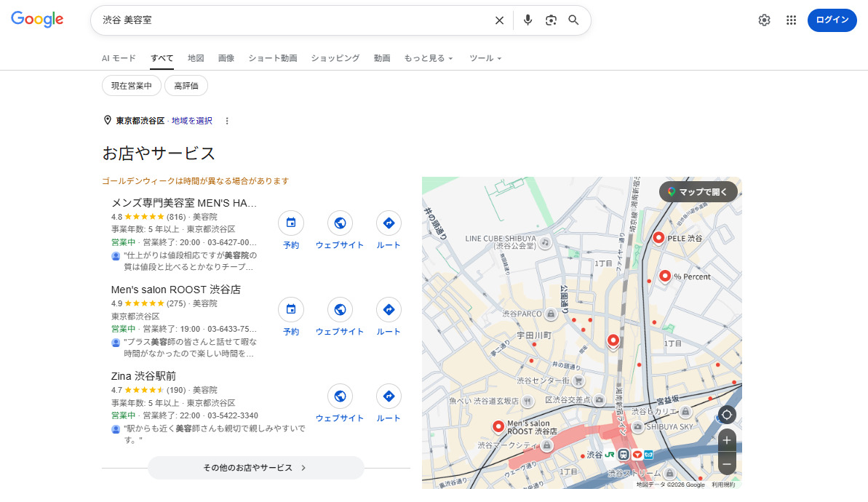Click the 渋谷PARCO map marker
Viewport: 868px width, 502px height.
point(551,314)
